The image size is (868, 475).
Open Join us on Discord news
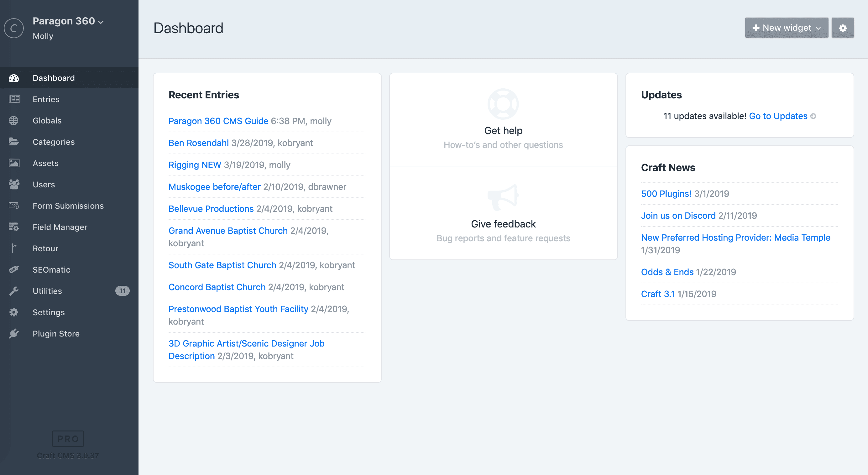coord(678,216)
